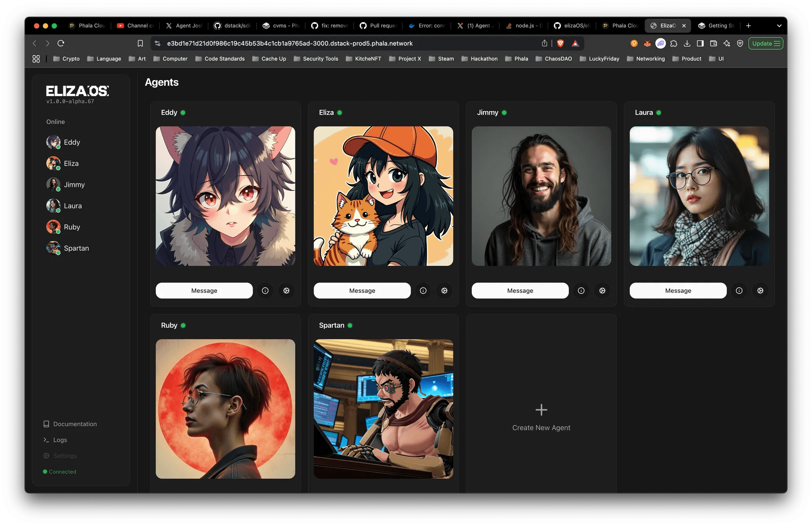
Task: Bookmark this page icon
Action: point(140,43)
